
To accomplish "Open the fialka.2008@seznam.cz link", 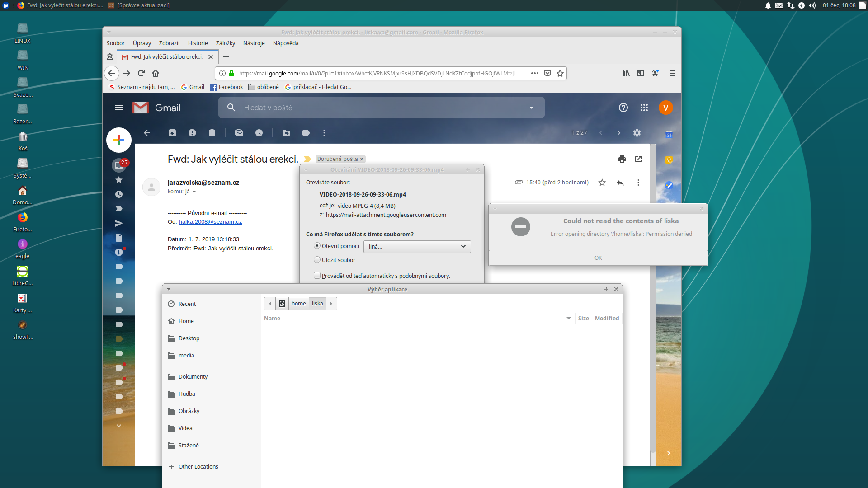I will point(211,222).
